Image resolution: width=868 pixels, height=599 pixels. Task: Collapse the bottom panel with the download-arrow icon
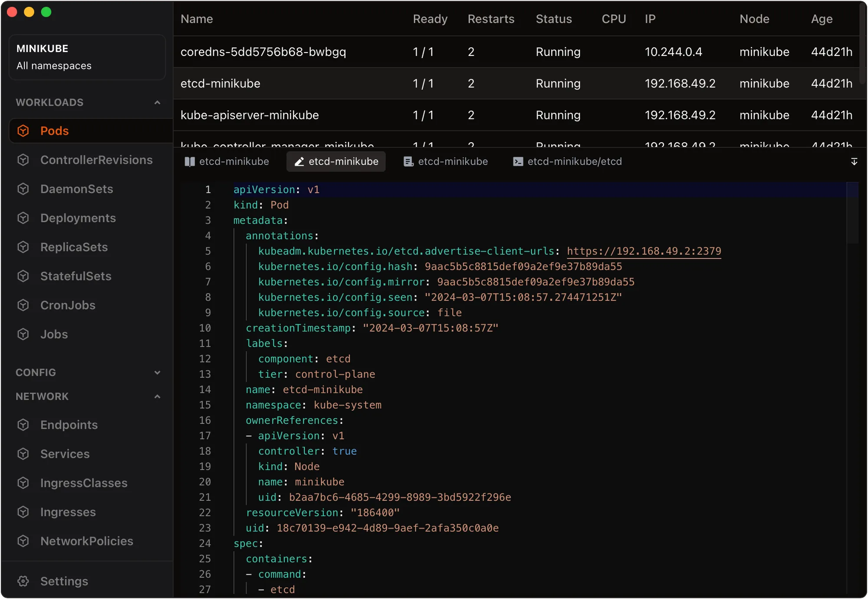854,162
